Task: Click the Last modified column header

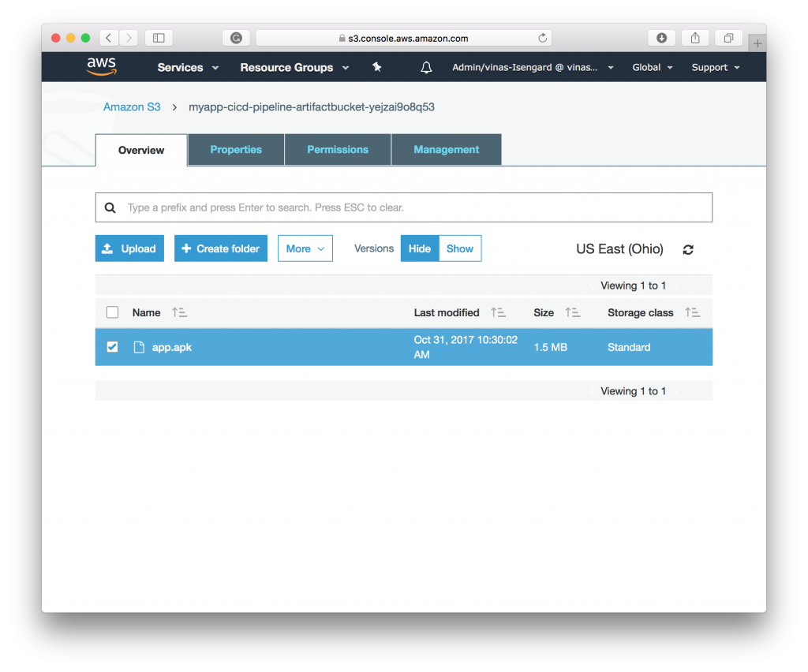Action: [x=447, y=312]
